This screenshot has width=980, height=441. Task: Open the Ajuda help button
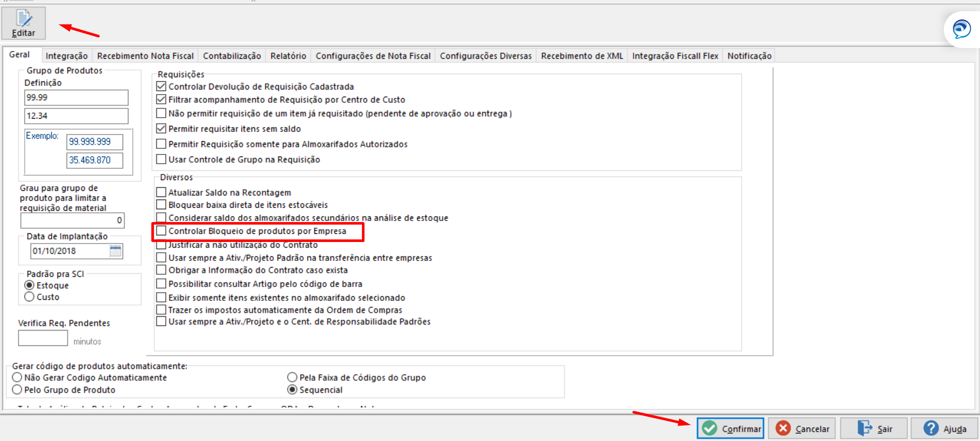tap(944, 429)
